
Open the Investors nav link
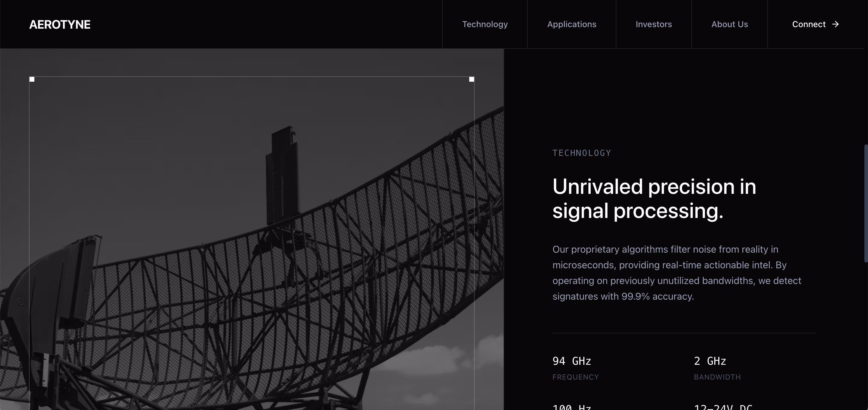(x=653, y=24)
